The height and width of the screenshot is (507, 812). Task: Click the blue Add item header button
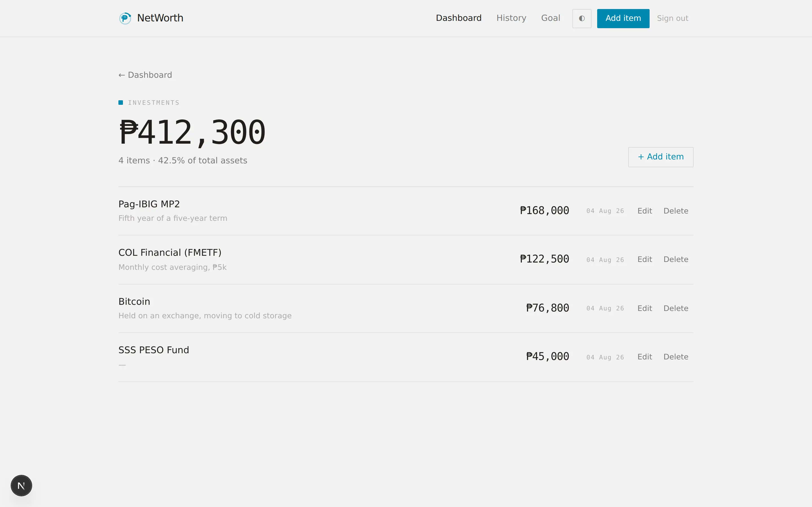pyautogui.click(x=623, y=18)
